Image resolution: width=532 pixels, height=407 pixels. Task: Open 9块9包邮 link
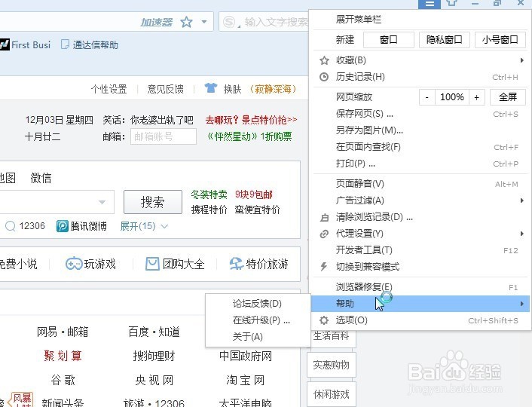click(x=254, y=194)
